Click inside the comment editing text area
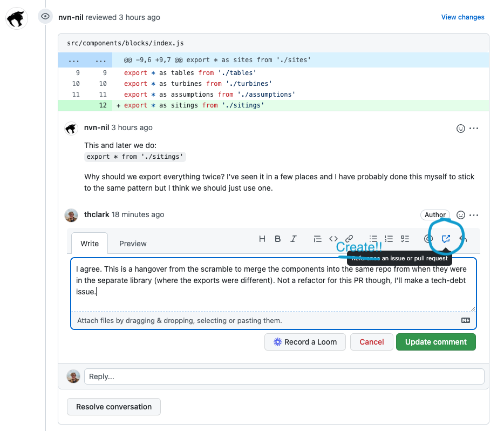Screen dimensions: 504x431 pos(273,285)
